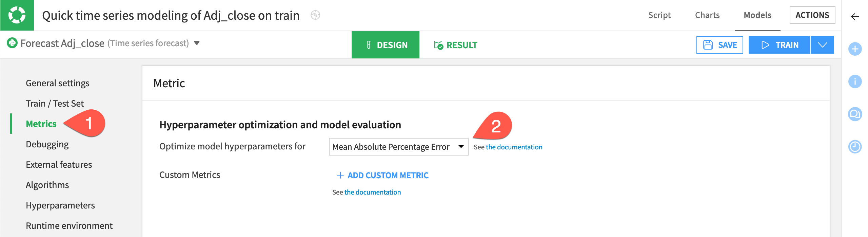Click the 'Metric' panel heading
This screenshot has width=868, height=237.
click(169, 83)
